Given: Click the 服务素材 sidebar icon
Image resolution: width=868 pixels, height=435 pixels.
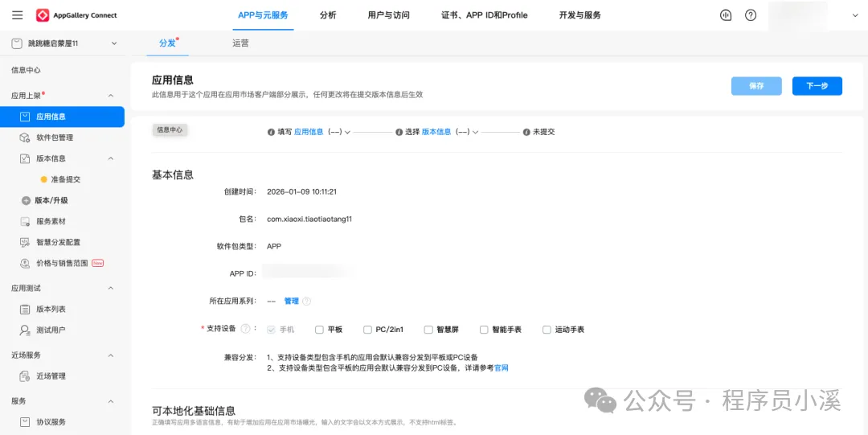Looking at the screenshot, I should 24,222.
